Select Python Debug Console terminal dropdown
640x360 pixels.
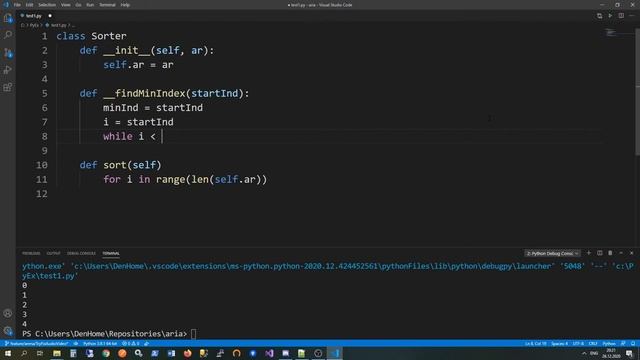tap(552, 253)
